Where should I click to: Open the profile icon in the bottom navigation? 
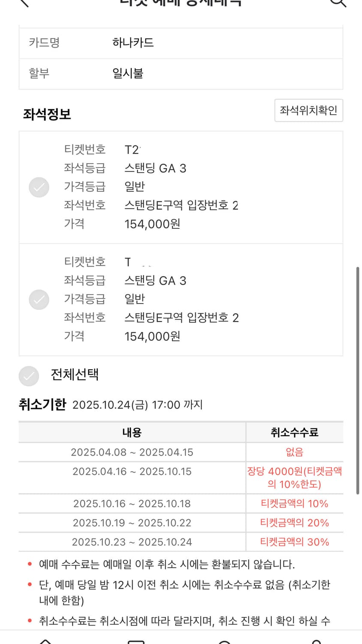tap(316, 641)
